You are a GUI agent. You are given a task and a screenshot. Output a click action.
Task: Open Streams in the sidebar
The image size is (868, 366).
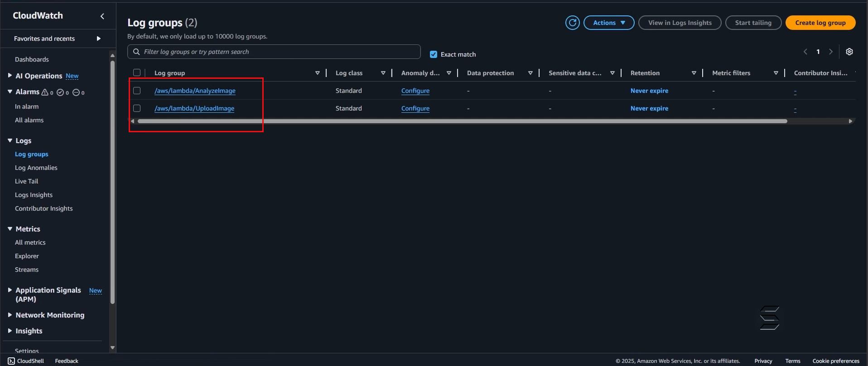[x=27, y=270]
